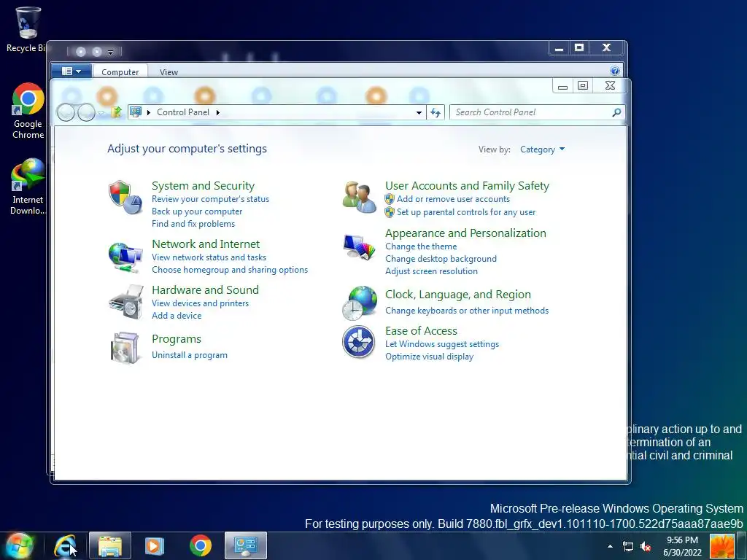Open the System and Security shield icon
747x560 pixels.
coord(125,198)
